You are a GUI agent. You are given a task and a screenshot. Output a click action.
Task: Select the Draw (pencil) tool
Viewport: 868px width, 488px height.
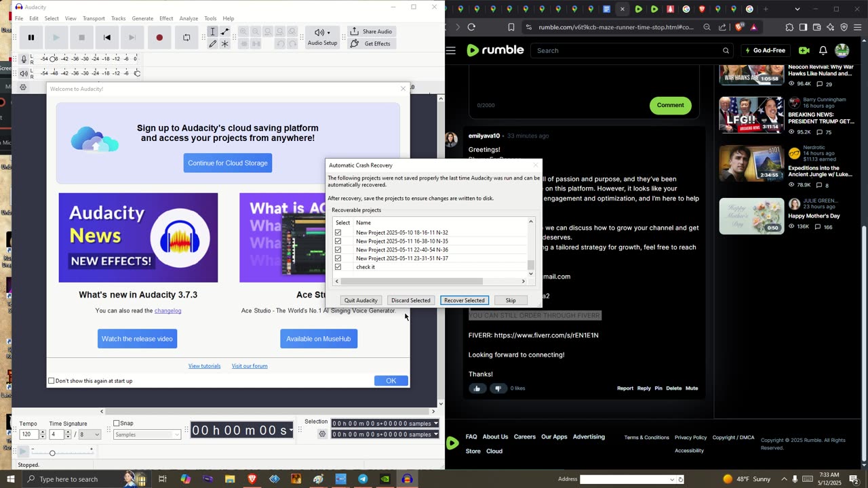tap(212, 44)
